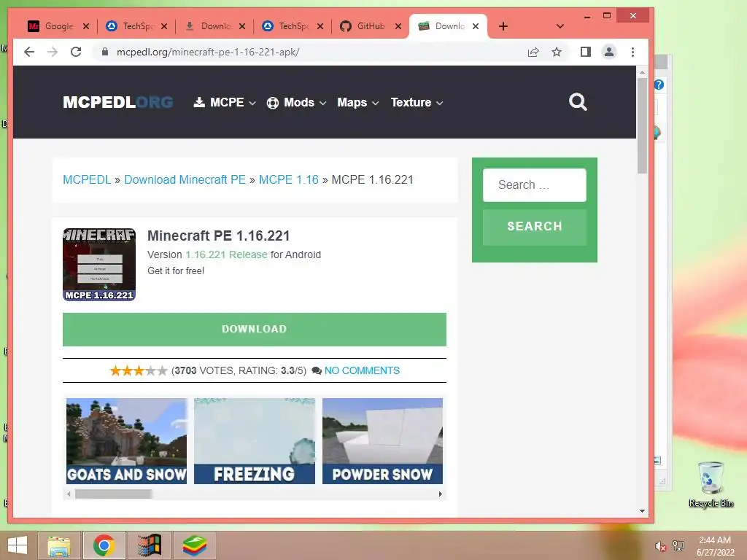Go back to the previous page
The image size is (747, 560).
click(29, 52)
